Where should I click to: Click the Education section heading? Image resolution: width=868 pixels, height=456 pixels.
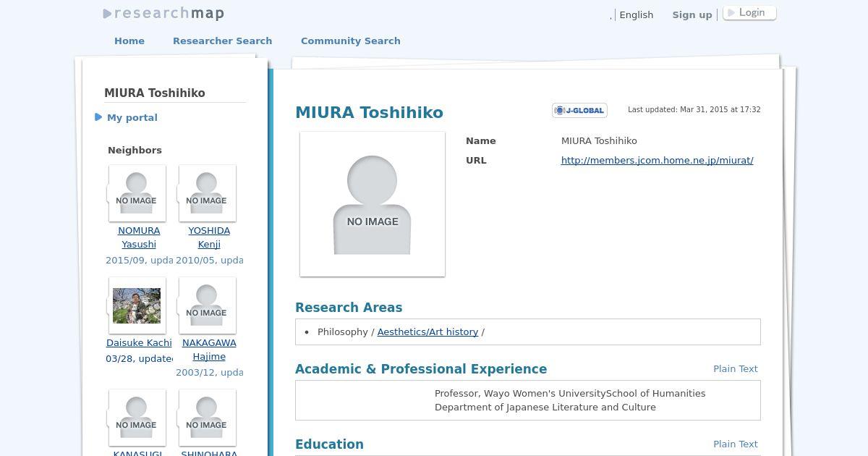pyautogui.click(x=329, y=444)
